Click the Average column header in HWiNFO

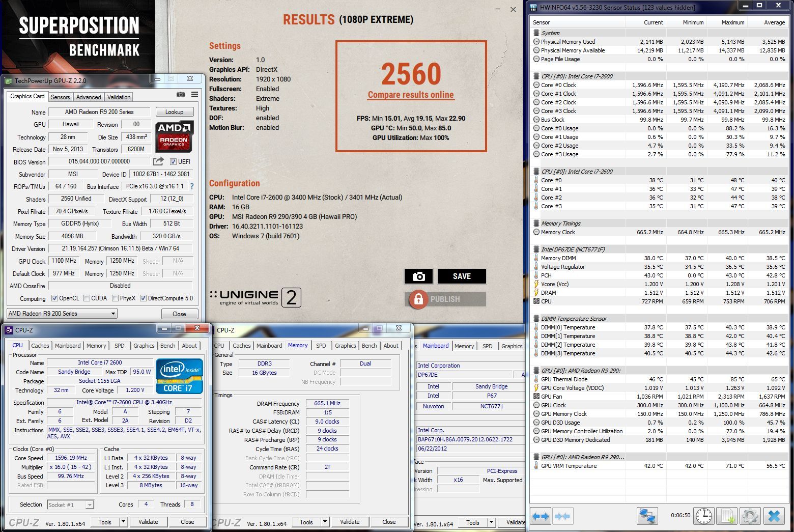[x=774, y=22]
